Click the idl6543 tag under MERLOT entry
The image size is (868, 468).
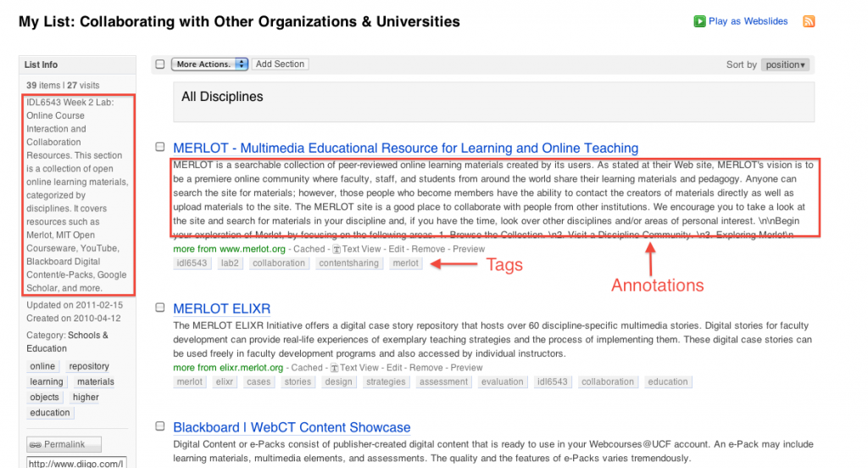tap(192, 264)
